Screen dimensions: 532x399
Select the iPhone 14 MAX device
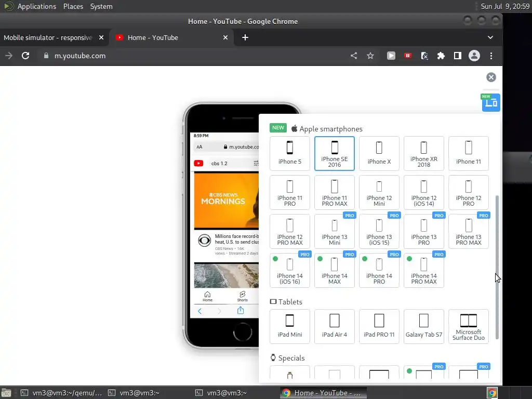(x=335, y=270)
